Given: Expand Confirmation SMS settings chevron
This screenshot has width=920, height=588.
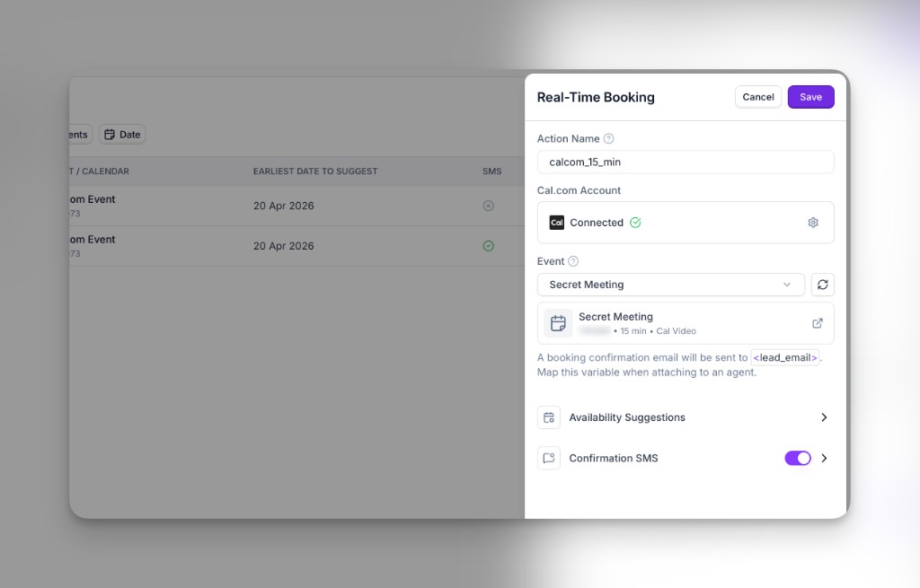Looking at the screenshot, I should pyautogui.click(x=824, y=458).
